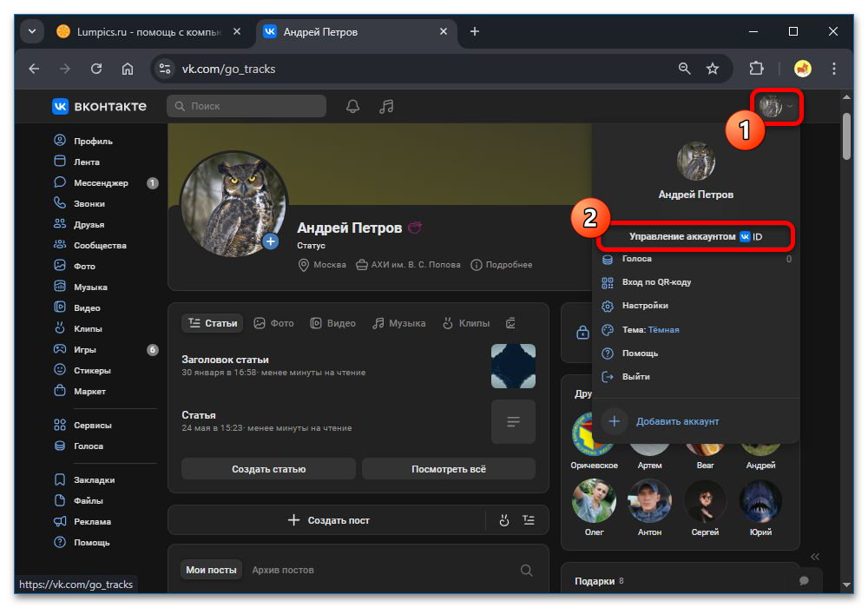Click Добавить аккаунт
The image size is (868, 608).
click(696, 421)
